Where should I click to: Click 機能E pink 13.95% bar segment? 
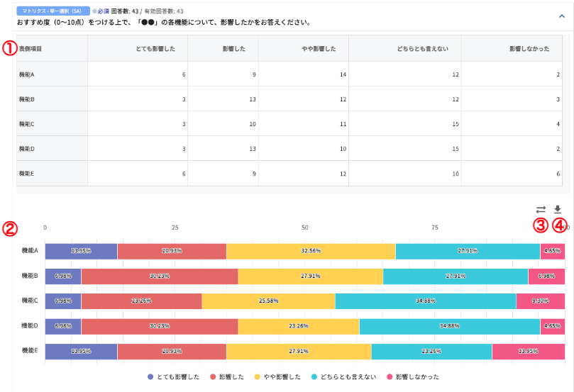point(529,351)
